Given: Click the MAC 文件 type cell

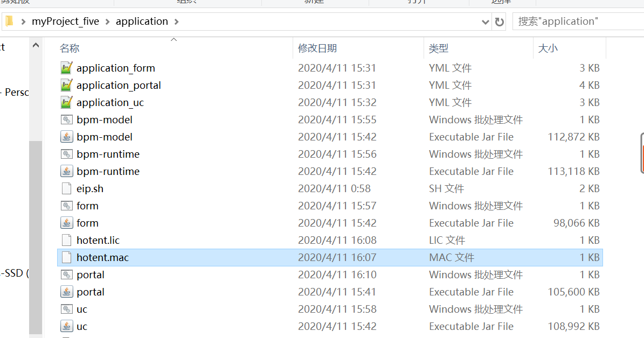Looking at the screenshot, I should point(452,258).
